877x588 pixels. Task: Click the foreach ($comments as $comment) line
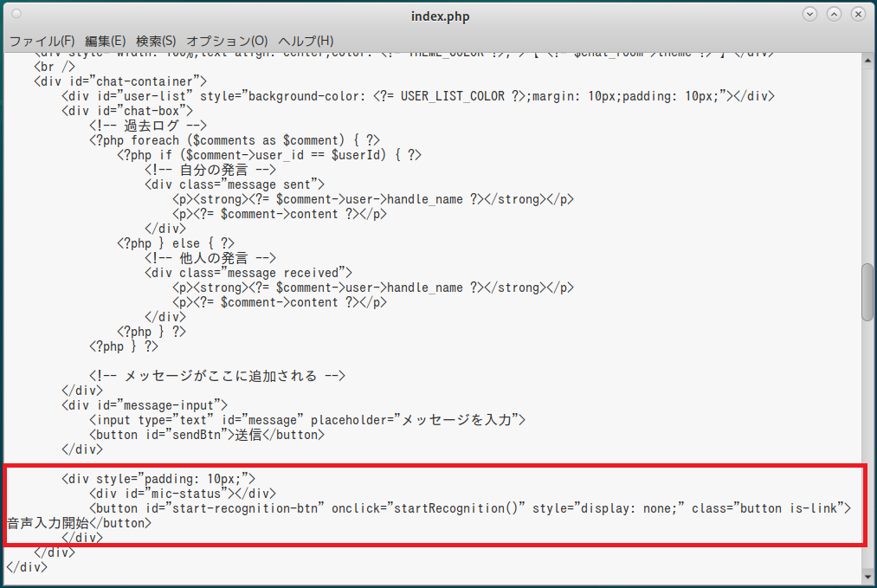click(x=235, y=140)
